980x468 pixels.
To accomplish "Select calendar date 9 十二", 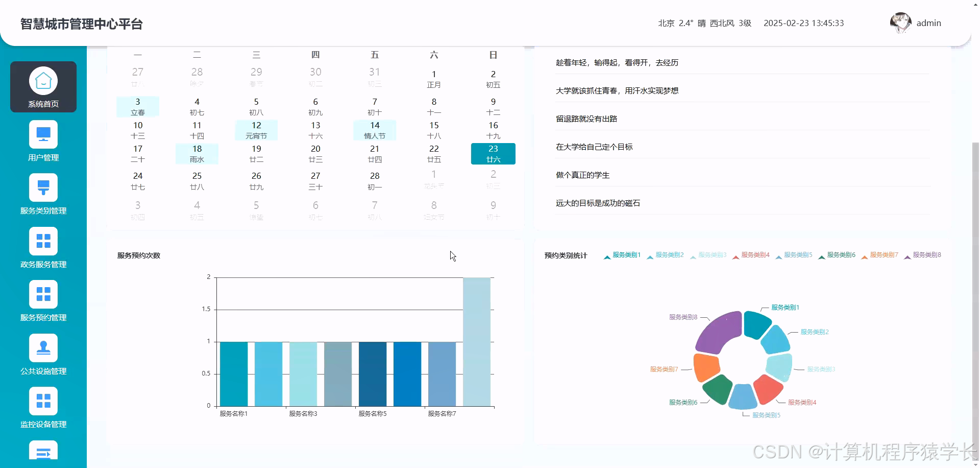I will pos(493,107).
